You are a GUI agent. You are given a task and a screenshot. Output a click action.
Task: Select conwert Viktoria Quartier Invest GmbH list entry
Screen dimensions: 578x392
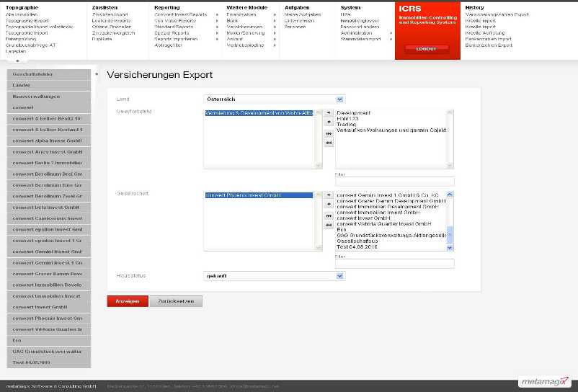pyautogui.click(x=383, y=223)
